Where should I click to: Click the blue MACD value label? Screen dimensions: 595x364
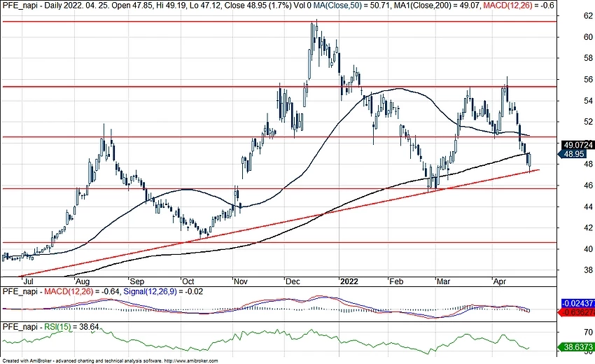click(x=578, y=302)
